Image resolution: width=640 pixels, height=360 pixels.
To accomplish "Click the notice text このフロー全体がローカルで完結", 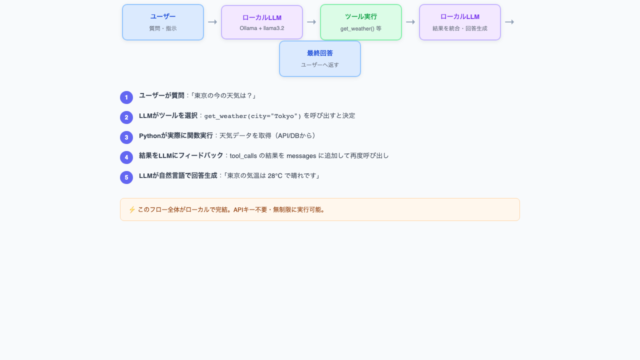I will (183, 210).
